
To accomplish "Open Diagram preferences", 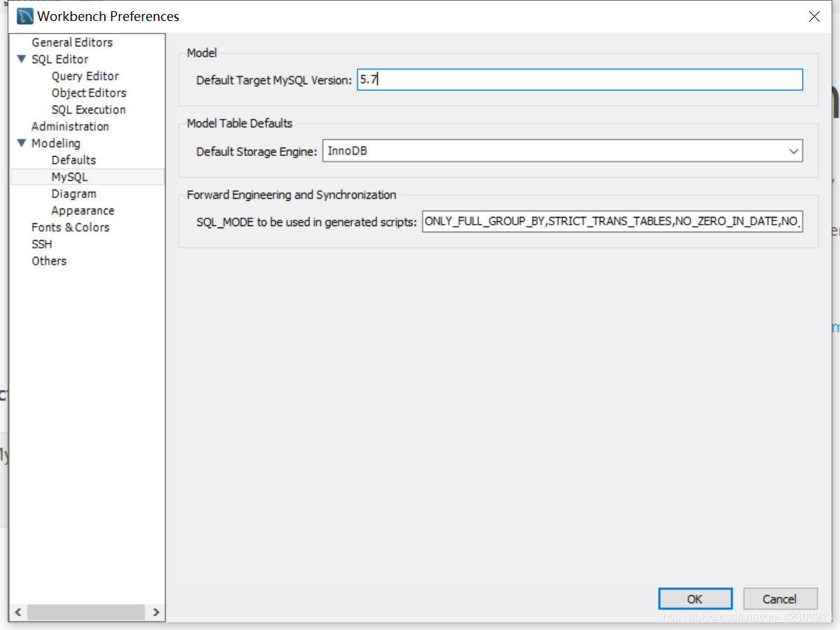I will click(73, 194).
